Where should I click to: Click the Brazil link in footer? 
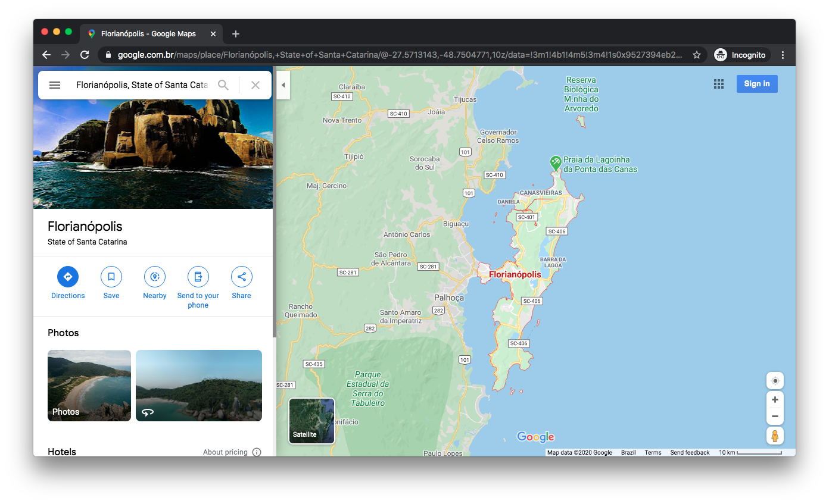[x=628, y=453]
